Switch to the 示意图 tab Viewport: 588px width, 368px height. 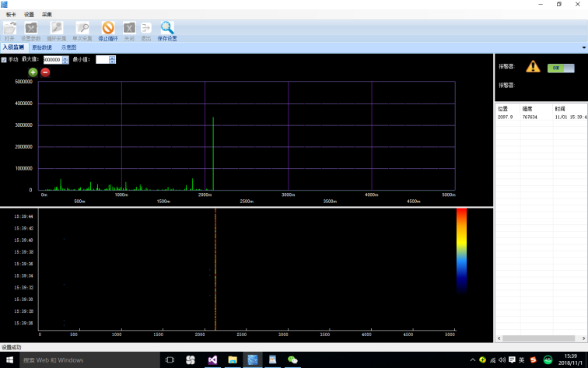(69, 47)
